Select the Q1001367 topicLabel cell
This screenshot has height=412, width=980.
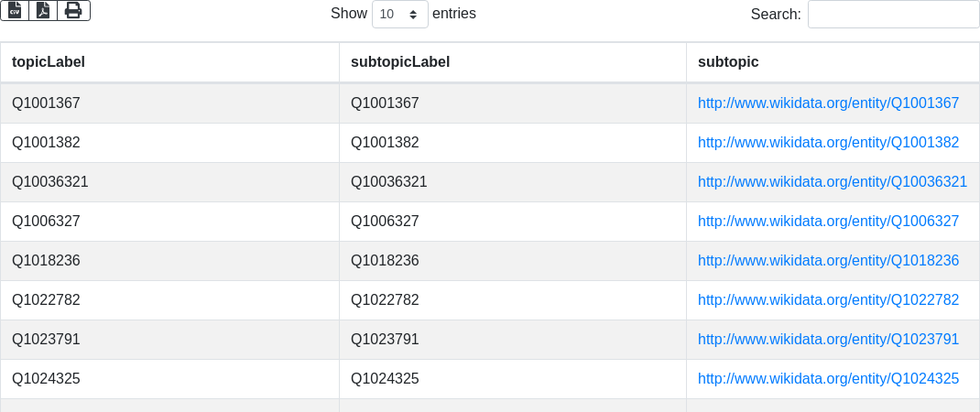[46, 103]
